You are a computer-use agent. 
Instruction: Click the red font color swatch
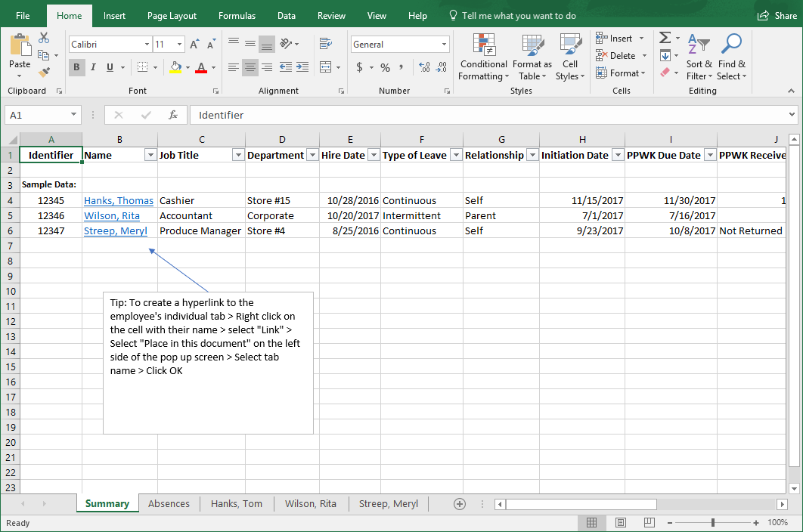click(x=201, y=68)
